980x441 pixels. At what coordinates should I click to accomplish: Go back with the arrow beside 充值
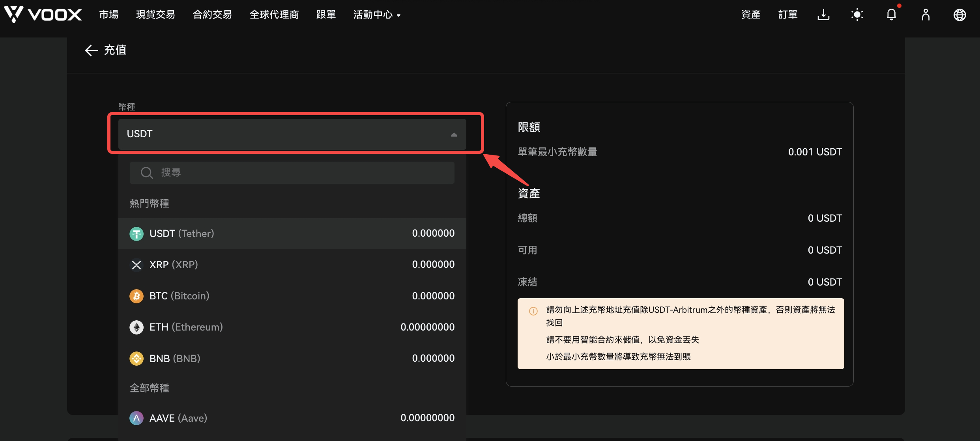(x=91, y=50)
